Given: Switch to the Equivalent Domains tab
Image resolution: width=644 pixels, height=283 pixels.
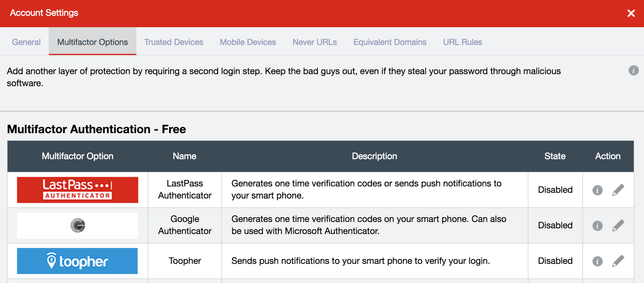Looking at the screenshot, I should pyautogui.click(x=390, y=42).
